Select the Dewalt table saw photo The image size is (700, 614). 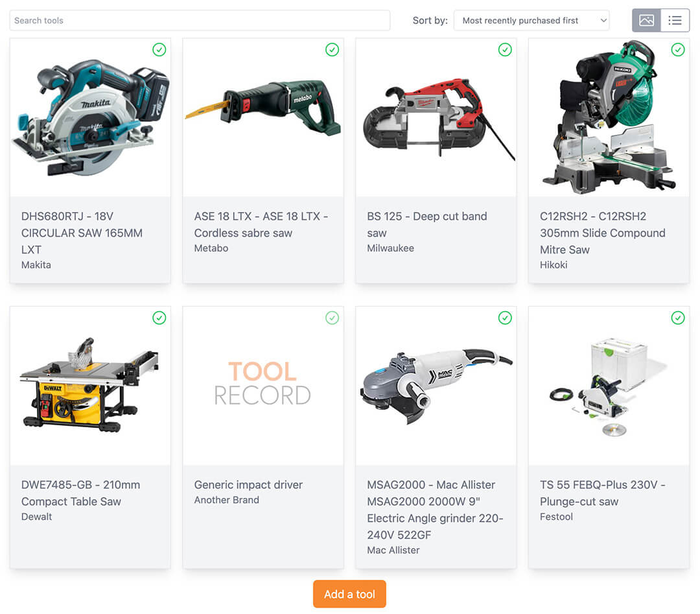(90, 386)
